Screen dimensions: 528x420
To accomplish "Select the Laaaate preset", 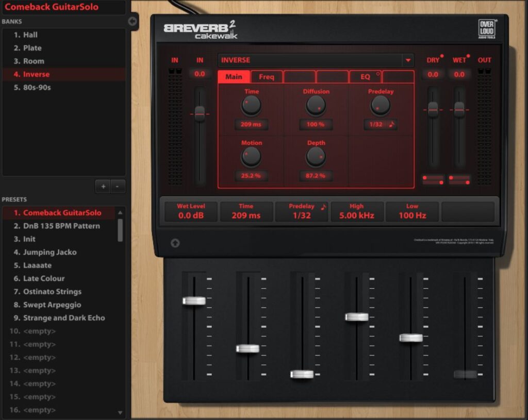I will click(59, 265).
